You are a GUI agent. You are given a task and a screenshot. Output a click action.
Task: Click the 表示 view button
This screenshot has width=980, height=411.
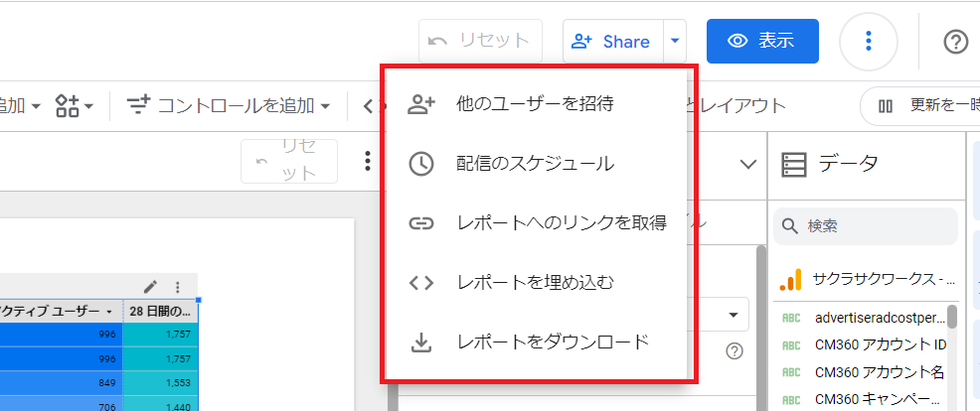762,42
